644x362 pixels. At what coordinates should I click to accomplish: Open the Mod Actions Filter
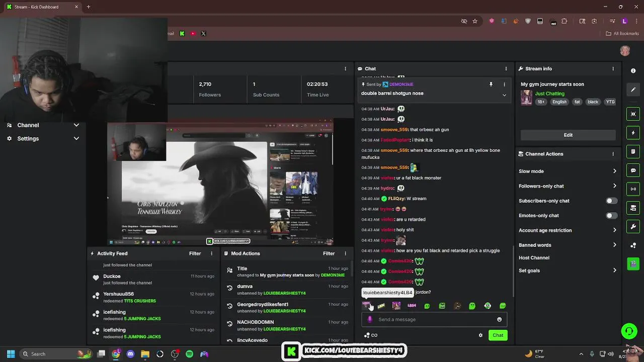click(x=329, y=253)
